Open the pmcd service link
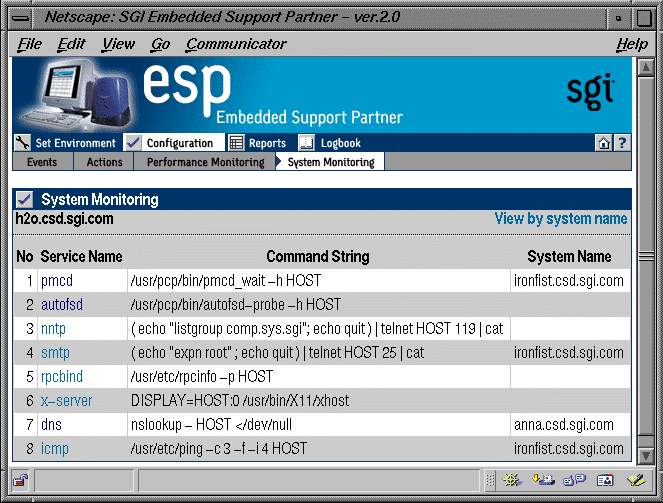Viewport: 663px width, 503px height. tap(57, 281)
